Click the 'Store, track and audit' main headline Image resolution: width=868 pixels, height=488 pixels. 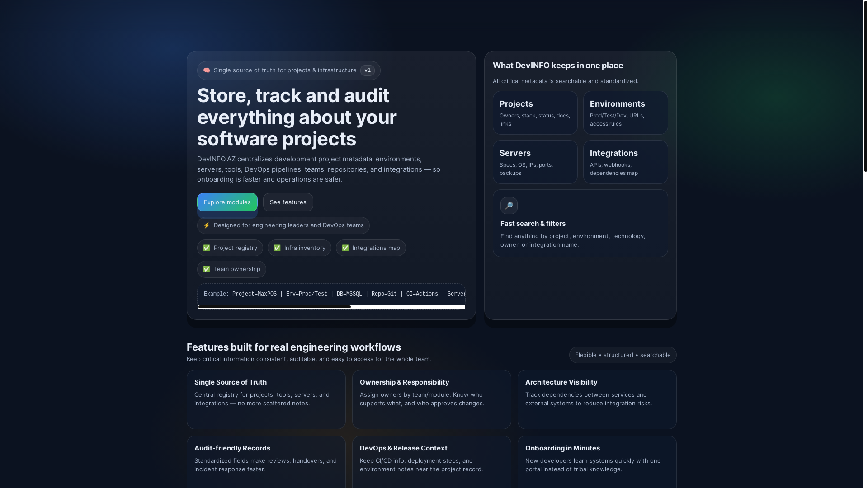pos(297,117)
